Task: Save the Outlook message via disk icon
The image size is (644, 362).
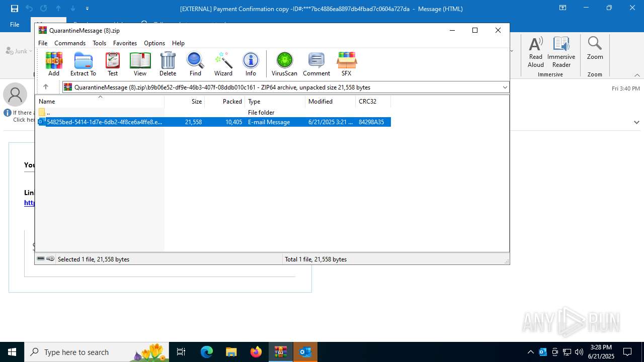Action: click(x=14, y=9)
